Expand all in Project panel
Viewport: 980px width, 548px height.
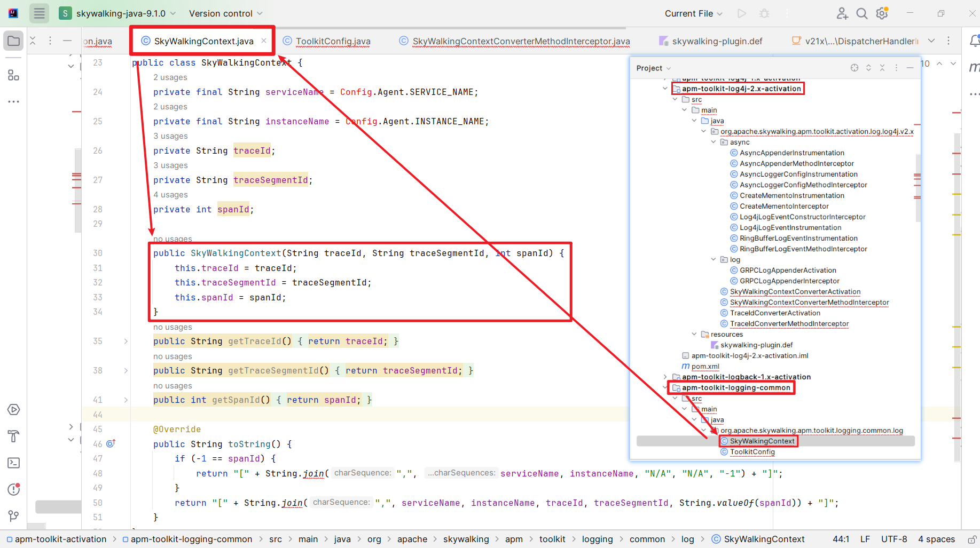pyautogui.click(x=868, y=68)
